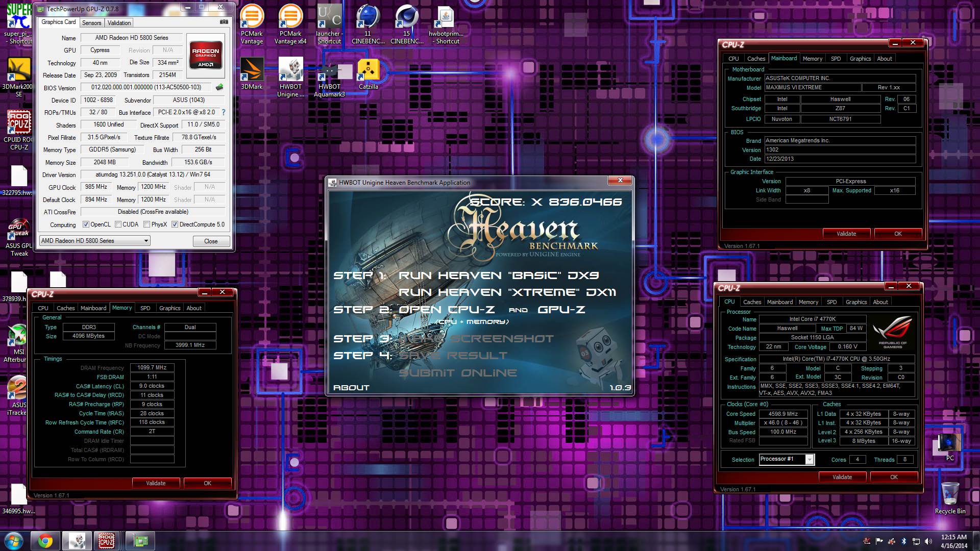Click ABOUT in Heaven benchmark app
Viewport: 980px width, 551px height.
351,388
